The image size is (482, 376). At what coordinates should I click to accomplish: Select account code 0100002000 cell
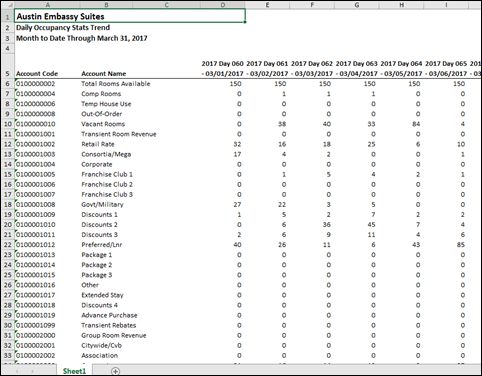(x=47, y=335)
